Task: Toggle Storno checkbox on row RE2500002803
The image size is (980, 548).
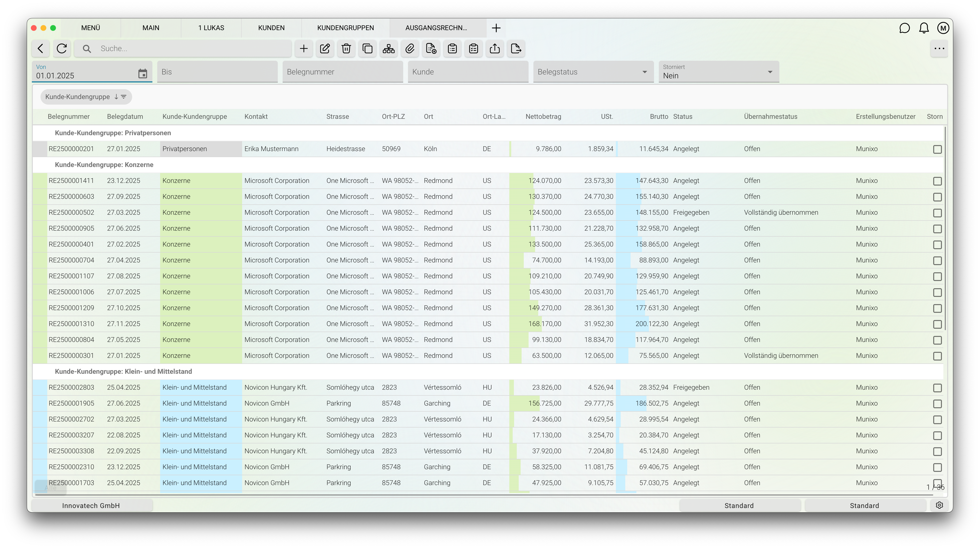Action: [x=937, y=388]
